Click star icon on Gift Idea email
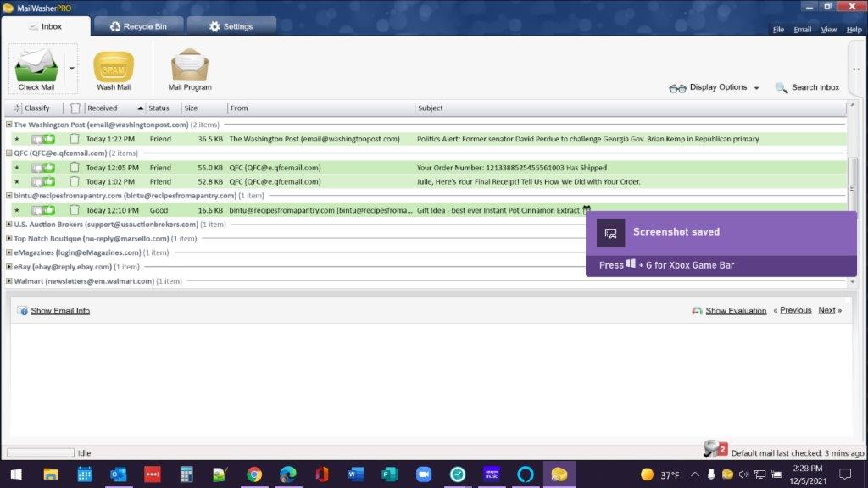The width and height of the screenshot is (868, 488). [x=17, y=210]
